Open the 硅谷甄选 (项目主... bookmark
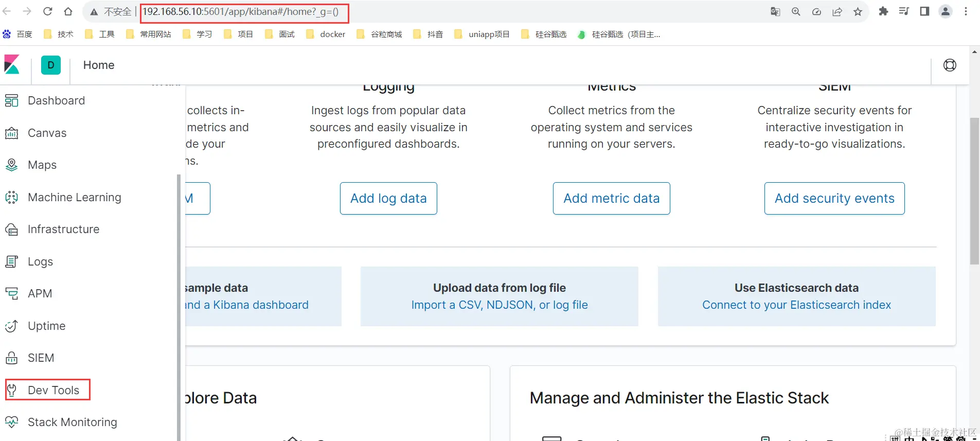 click(x=619, y=34)
